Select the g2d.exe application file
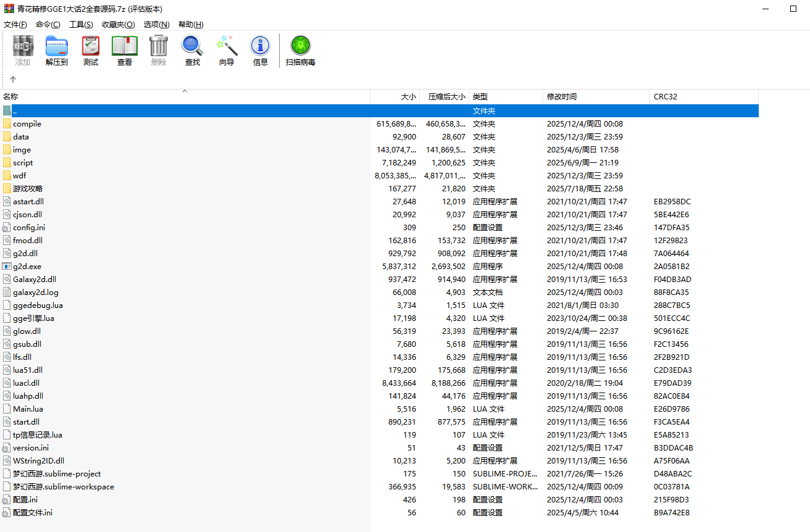This screenshot has width=810, height=532. (27, 267)
